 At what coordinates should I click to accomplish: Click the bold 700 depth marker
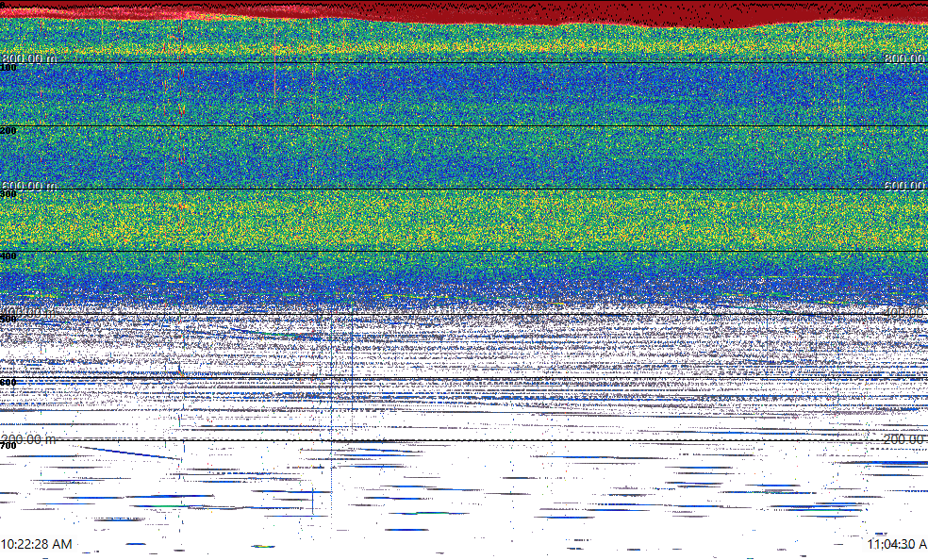[x=8, y=446]
